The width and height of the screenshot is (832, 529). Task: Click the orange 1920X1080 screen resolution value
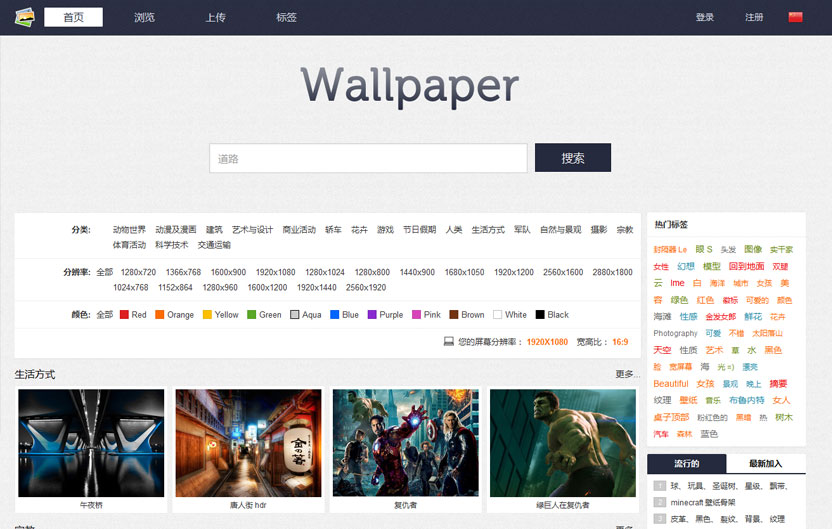(547, 342)
